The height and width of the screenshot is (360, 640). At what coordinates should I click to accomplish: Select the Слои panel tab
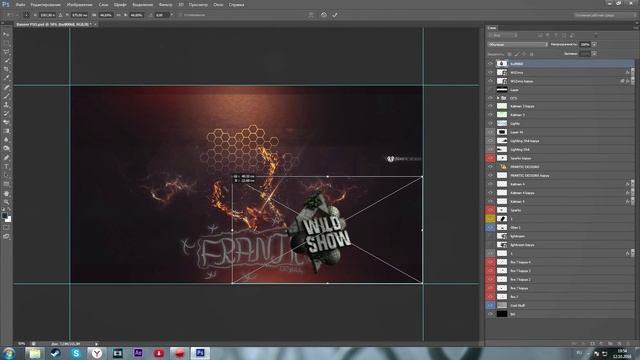point(492,28)
